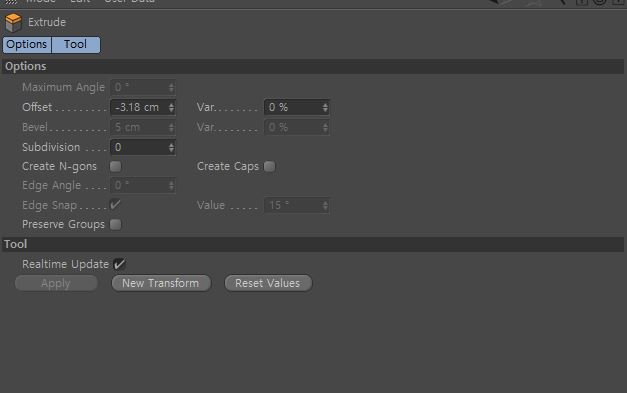The image size is (627, 393).
Task: Enable the Create Caps checkbox
Action: [x=270, y=166]
